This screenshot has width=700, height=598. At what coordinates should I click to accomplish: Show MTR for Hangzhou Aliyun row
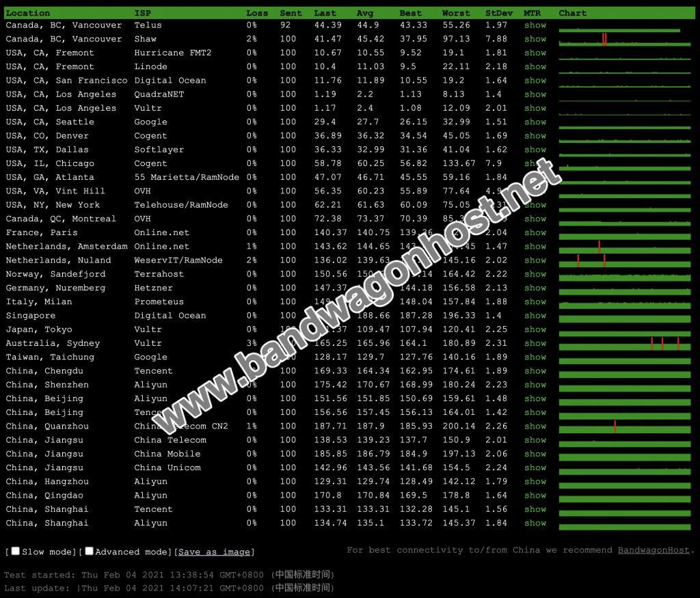(535, 482)
